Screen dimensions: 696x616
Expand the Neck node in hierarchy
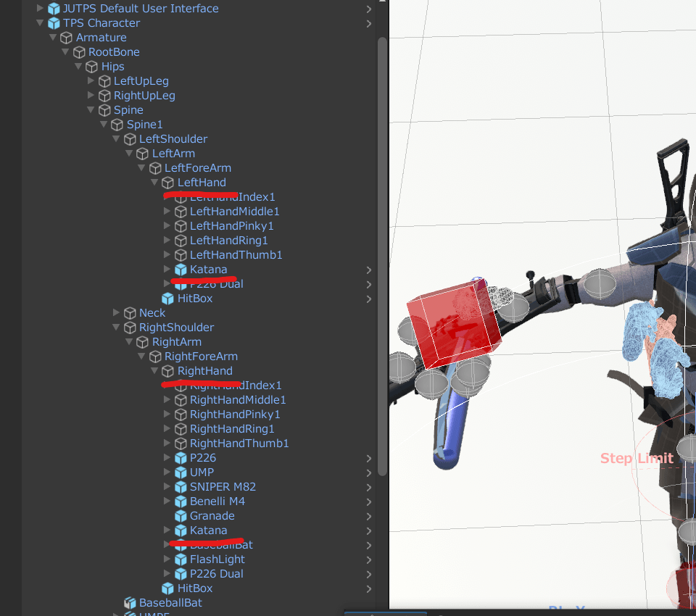tap(117, 313)
